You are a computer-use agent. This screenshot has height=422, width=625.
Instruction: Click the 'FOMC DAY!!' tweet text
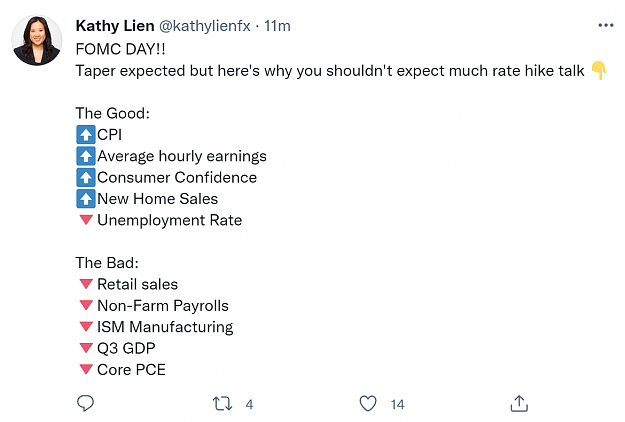pyautogui.click(x=120, y=49)
